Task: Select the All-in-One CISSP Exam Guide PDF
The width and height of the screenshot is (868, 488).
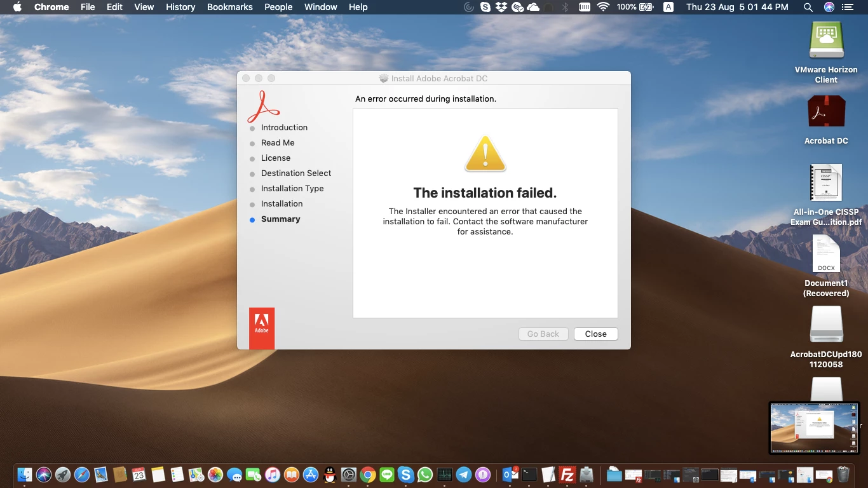Action: pyautogui.click(x=826, y=195)
